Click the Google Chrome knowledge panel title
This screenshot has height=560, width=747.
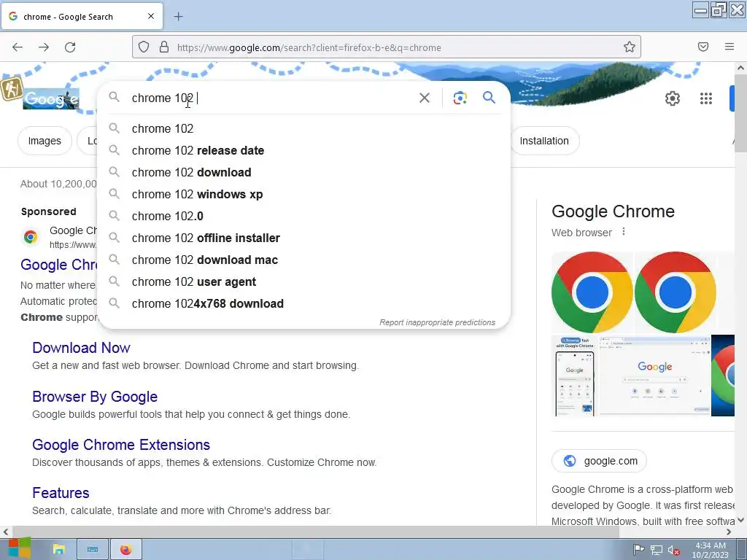click(613, 211)
